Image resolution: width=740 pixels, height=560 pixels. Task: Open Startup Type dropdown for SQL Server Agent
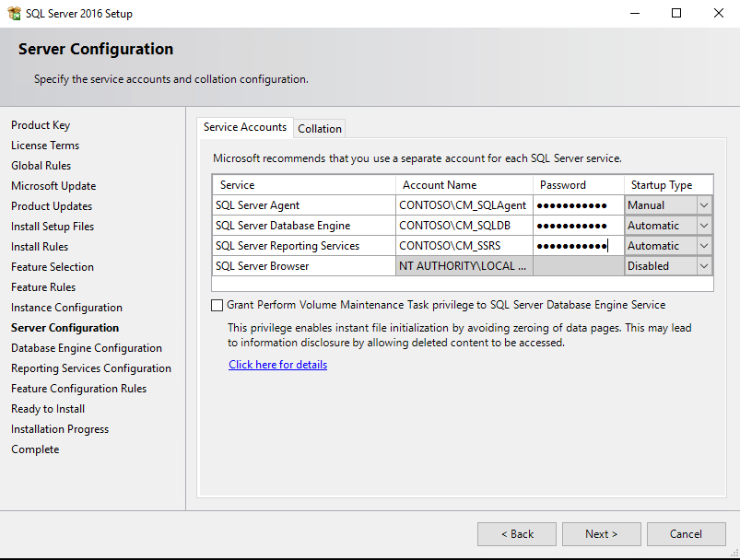click(704, 205)
